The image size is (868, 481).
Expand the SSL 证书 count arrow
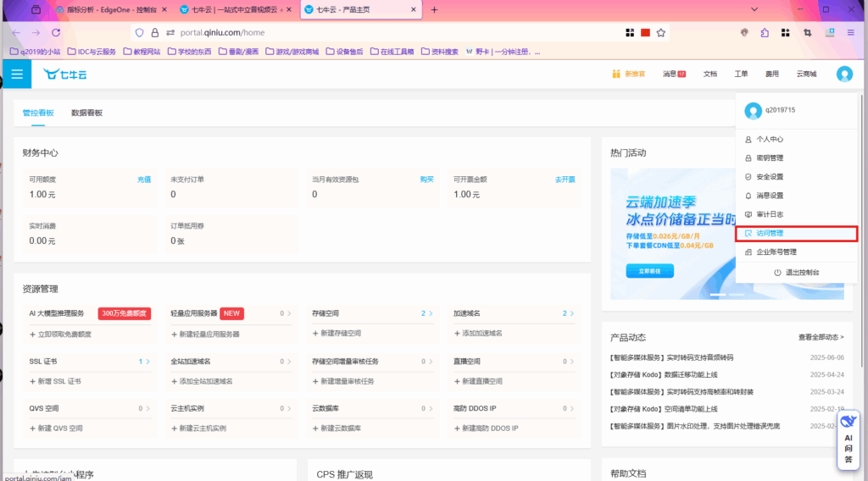(x=148, y=362)
